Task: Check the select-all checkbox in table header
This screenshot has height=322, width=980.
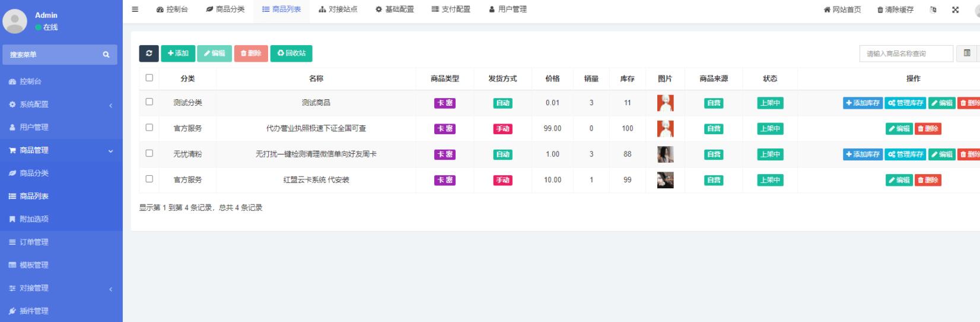Action: pos(149,78)
